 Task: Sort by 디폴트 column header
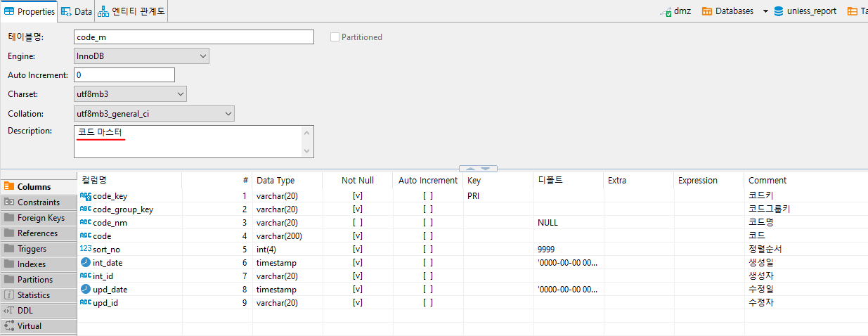coord(569,181)
